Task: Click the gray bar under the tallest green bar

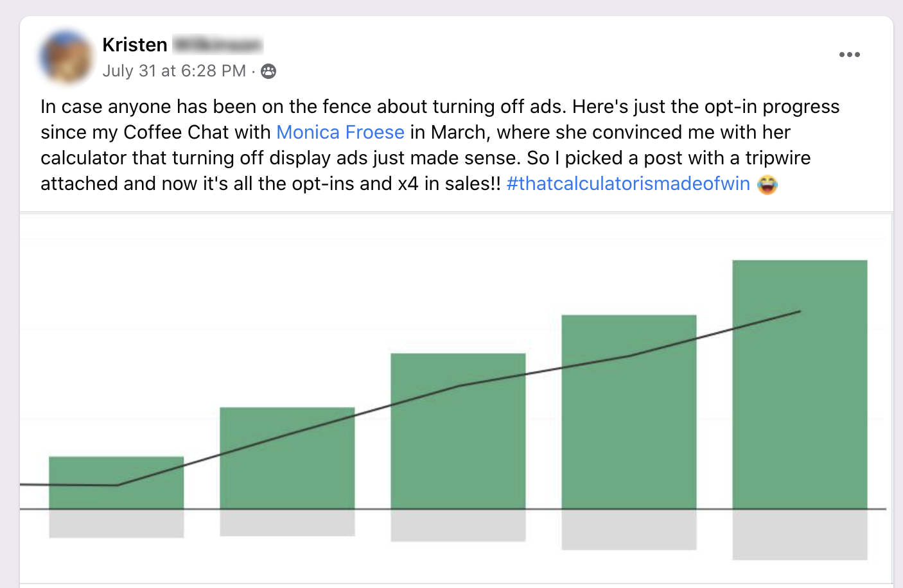Action: (800, 534)
